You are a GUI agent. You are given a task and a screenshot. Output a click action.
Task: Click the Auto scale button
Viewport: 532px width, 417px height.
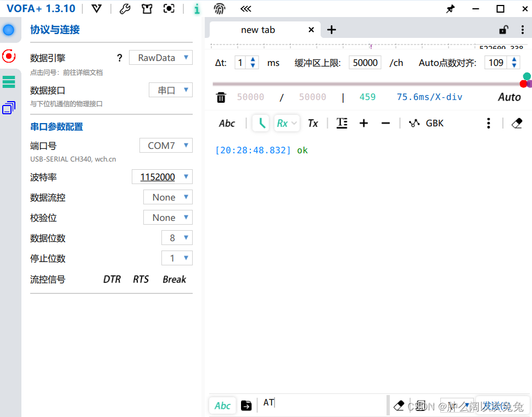coord(509,97)
